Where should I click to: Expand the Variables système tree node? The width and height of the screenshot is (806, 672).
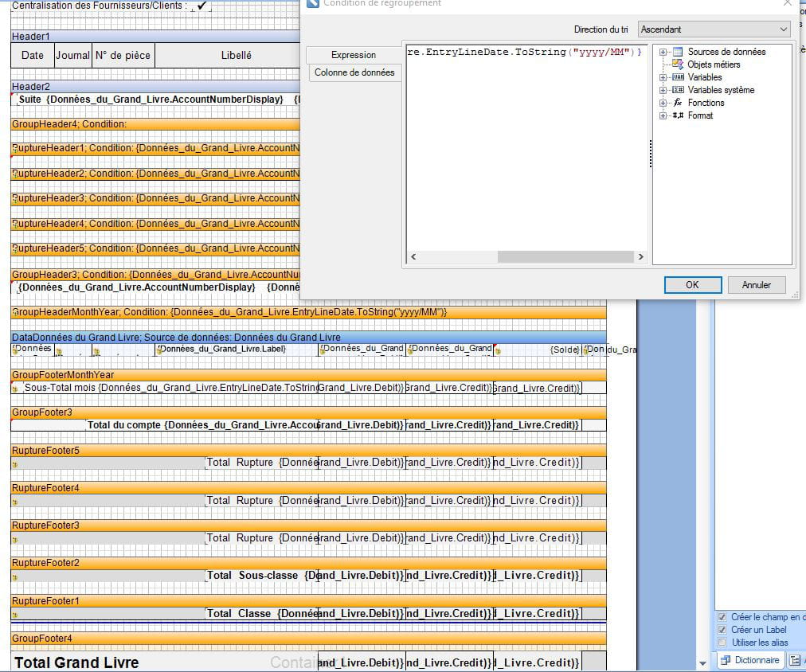click(x=663, y=91)
